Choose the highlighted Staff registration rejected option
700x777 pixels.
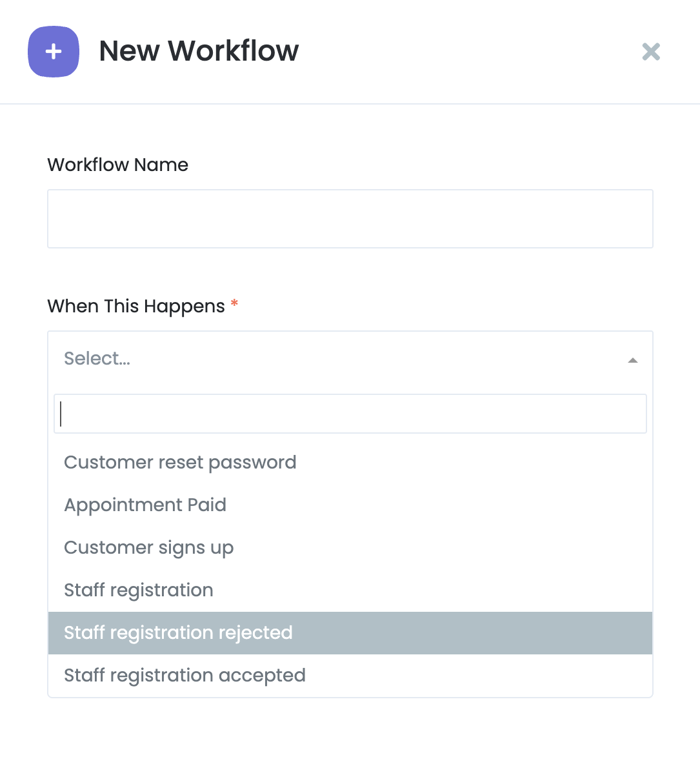coord(178,633)
